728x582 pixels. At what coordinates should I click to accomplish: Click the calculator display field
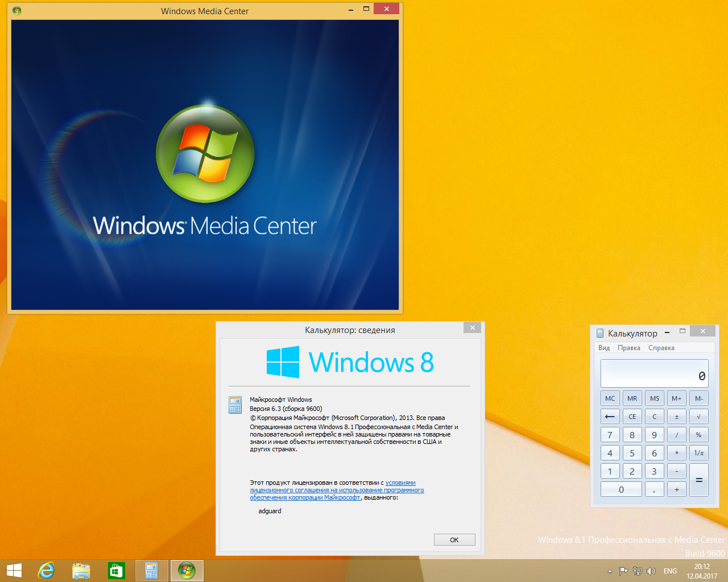[655, 373]
